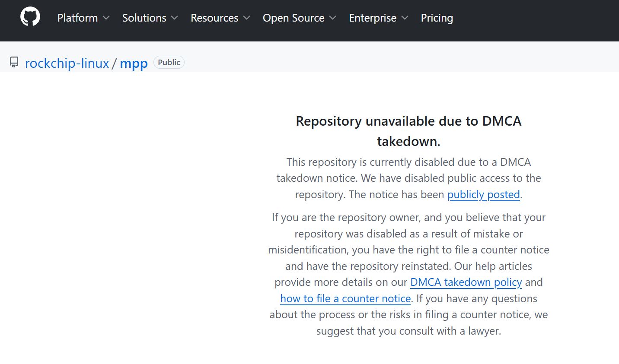Click the repository book icon beside rockchip-linux
619x364 pixels.
(14, 62)
